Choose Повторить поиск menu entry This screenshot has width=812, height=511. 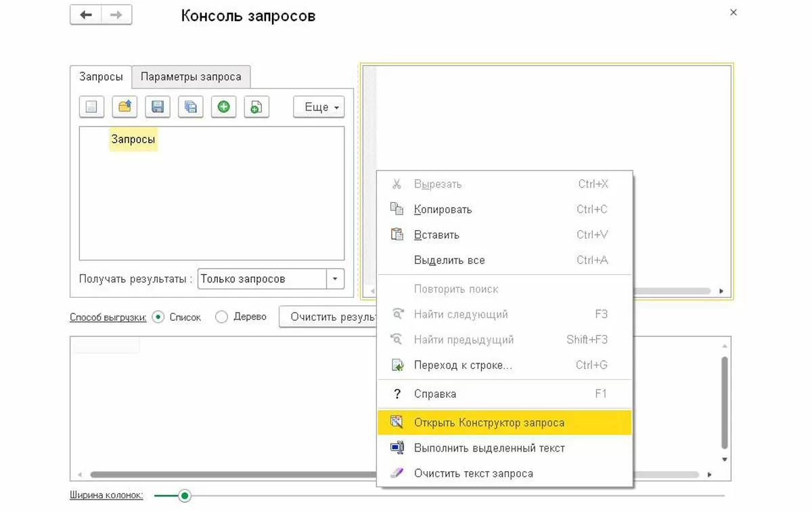[x=504, y=289]
